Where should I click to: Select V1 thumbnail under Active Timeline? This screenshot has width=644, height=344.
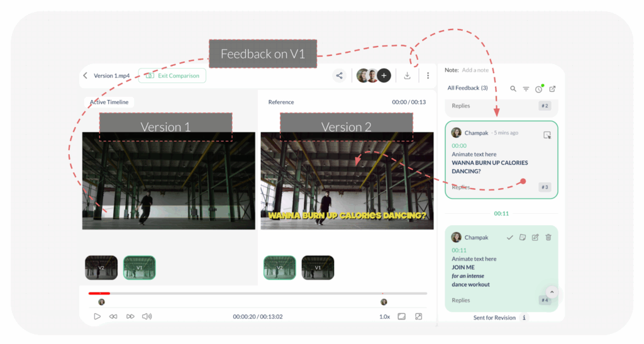[140, 268]
